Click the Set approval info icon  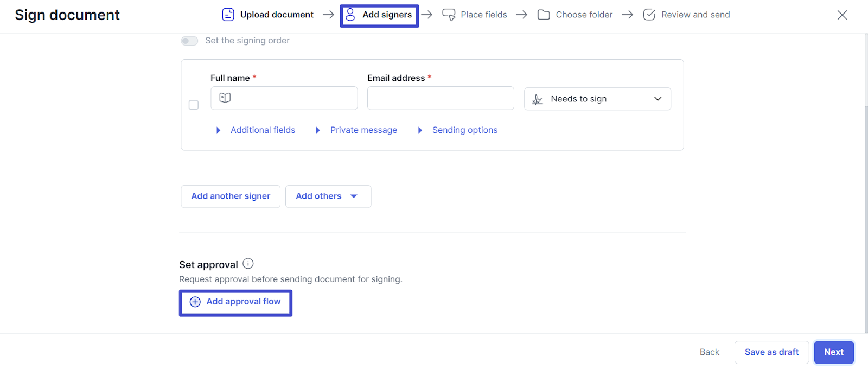coord(248,264)
